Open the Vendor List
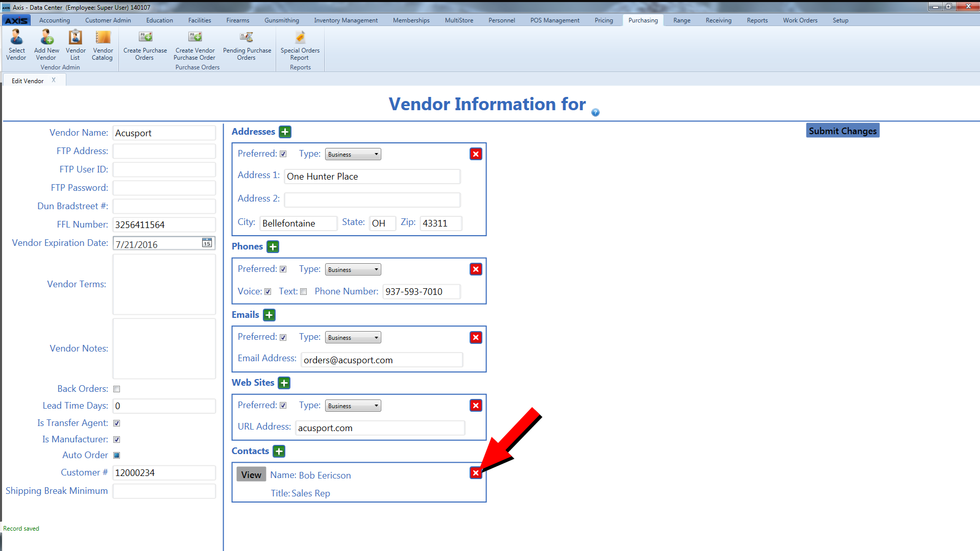 point(76,45)
